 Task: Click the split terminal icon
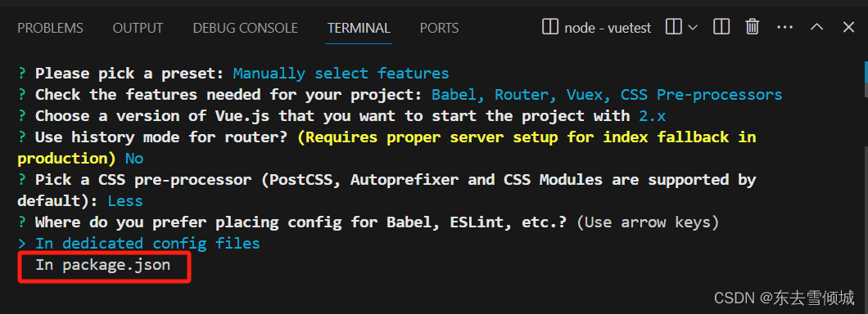click(673, 26)
